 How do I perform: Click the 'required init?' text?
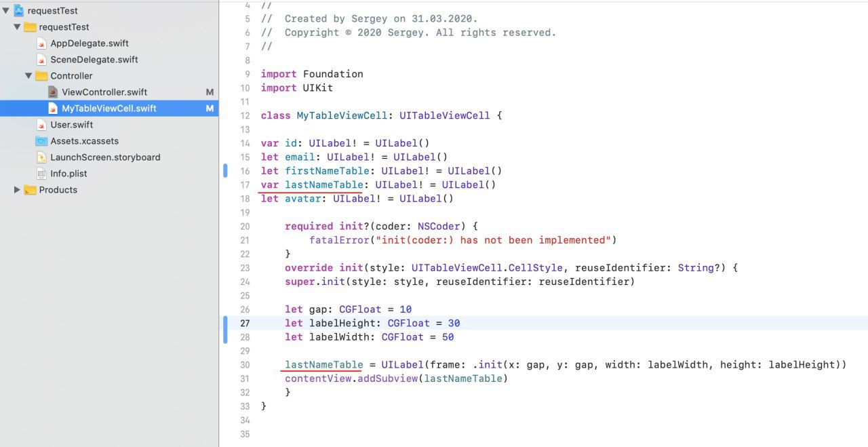pos(328,227)
